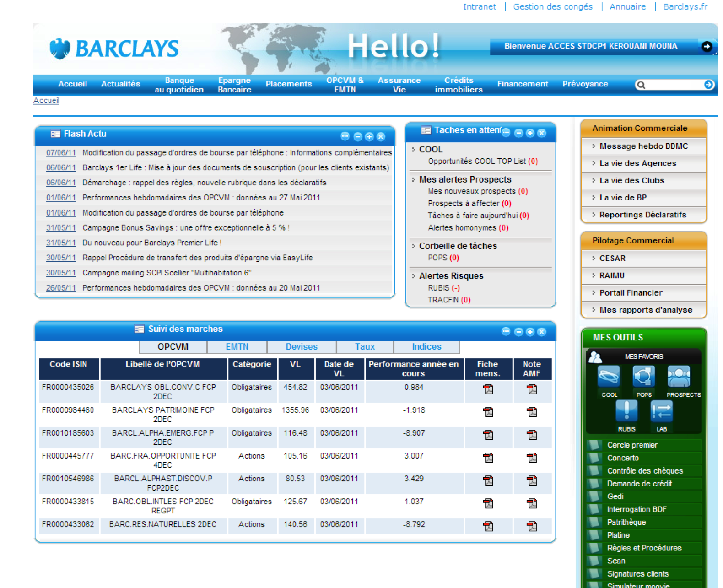Image resolution: width=723 pixels, height=588 pixels.
Task: Click the welcome banner arrow icon
Action: (707, 46)
